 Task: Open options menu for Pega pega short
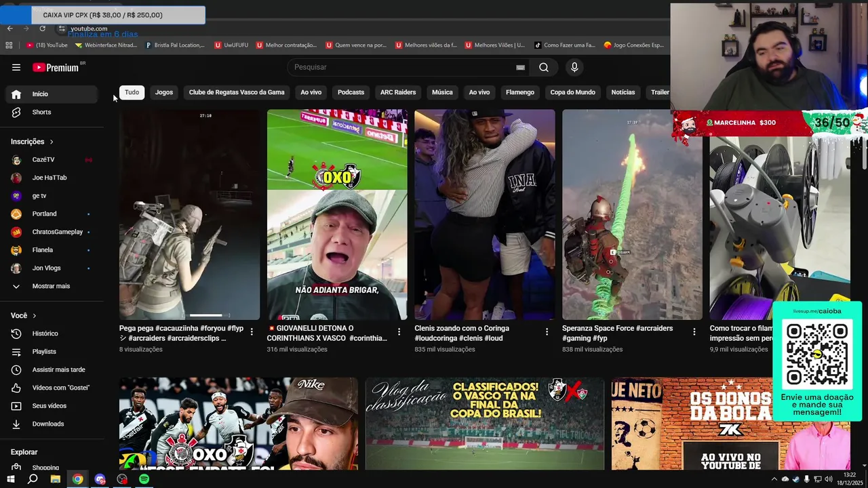tap(252, 332)
